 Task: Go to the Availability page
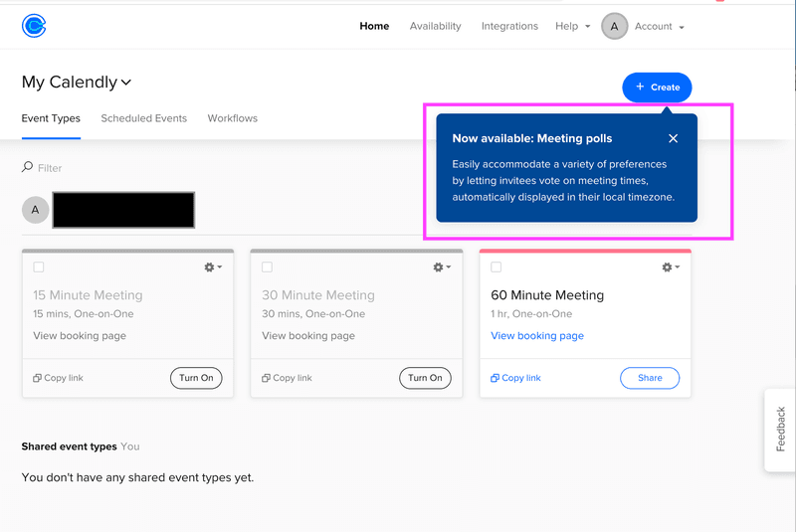(x=435, y=27)
